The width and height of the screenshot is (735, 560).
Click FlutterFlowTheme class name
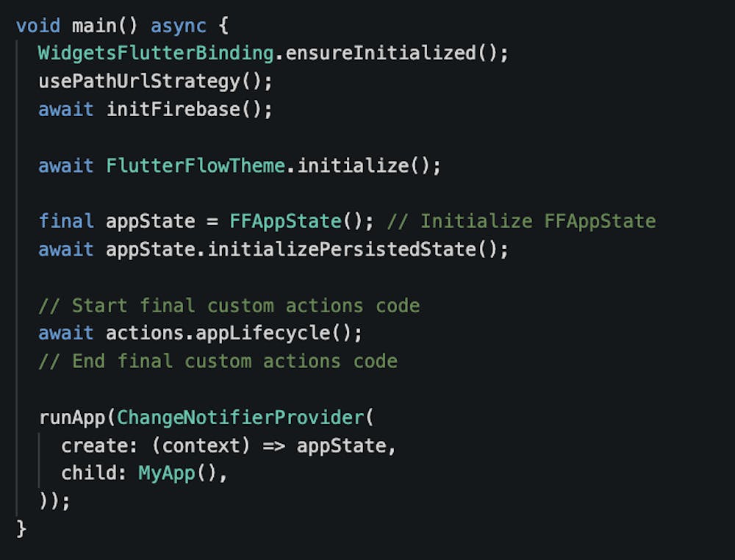(x=195, y=165)
